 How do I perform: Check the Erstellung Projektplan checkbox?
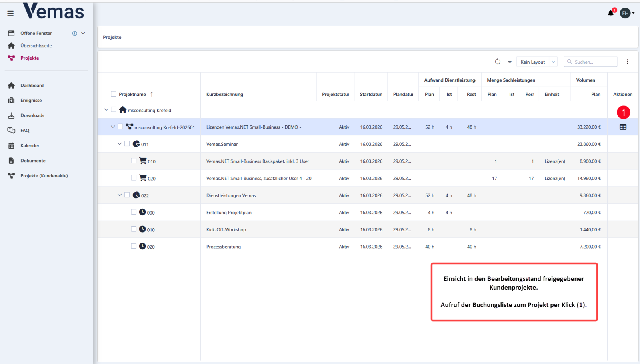tap(134, 212)
